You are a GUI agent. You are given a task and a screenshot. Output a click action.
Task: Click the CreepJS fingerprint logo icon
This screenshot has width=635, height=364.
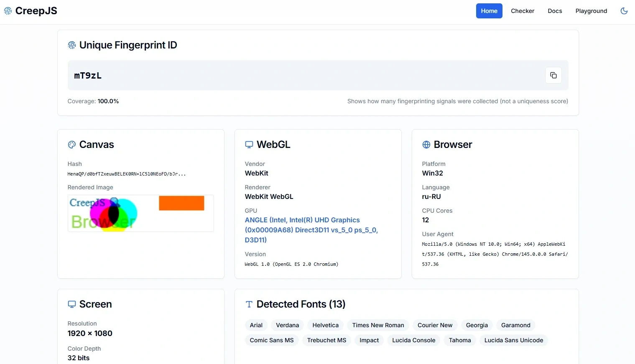click(x=8, y=11)
